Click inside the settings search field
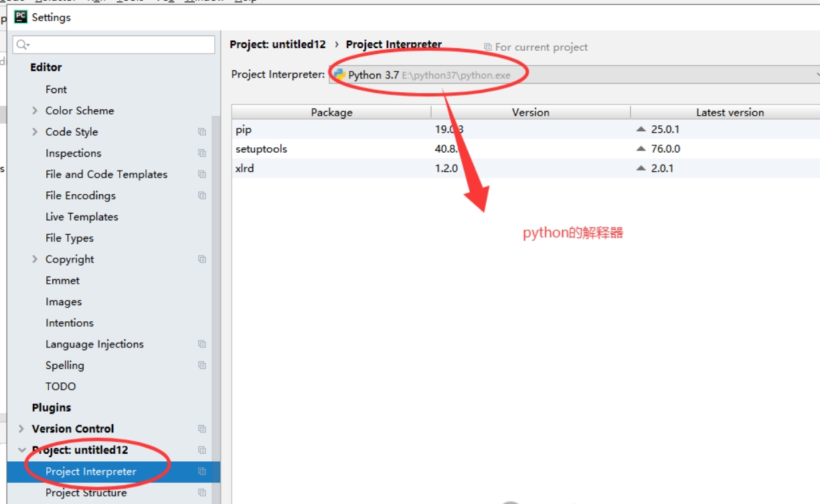 [x=114, y=45]
